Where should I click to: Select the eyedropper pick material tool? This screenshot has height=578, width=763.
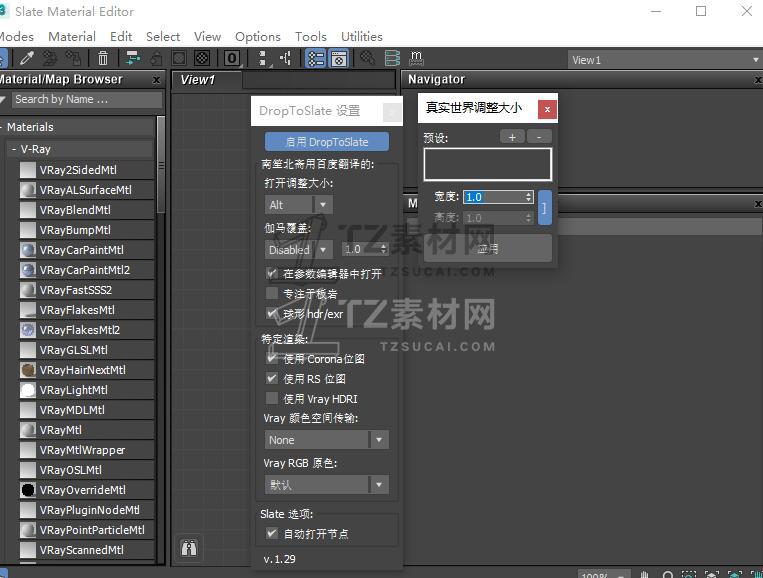[x=28, y=59]
